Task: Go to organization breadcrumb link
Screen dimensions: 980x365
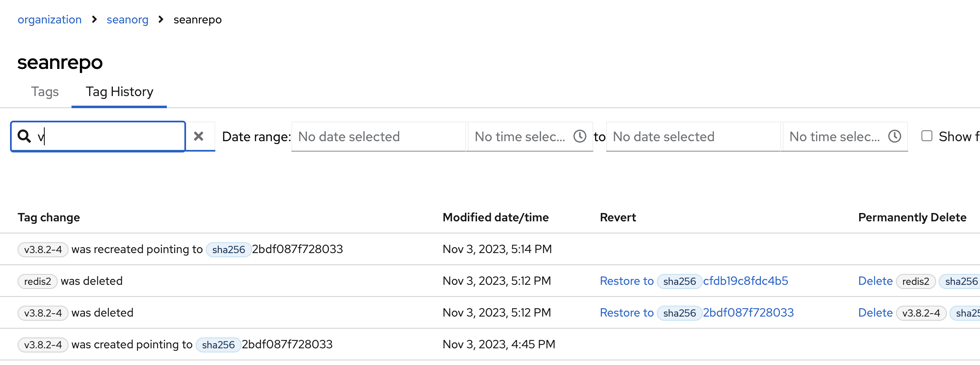Action: point(49,20)
